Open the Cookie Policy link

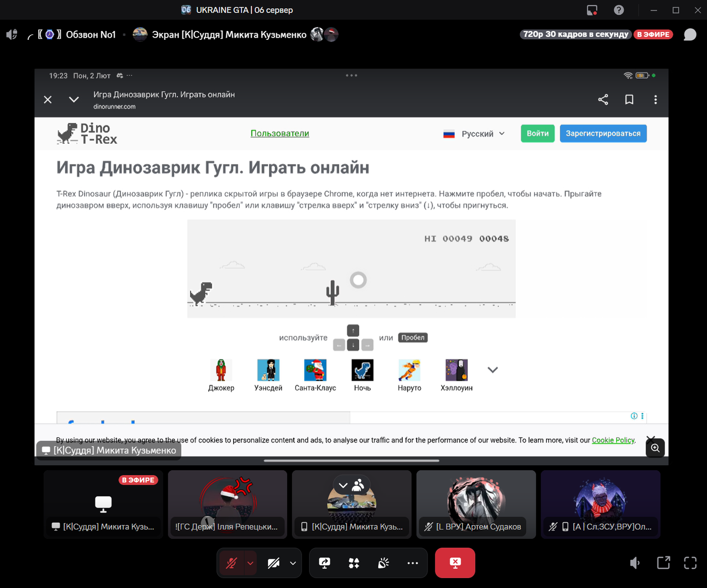pyautogui.click(x=613, y=440)
